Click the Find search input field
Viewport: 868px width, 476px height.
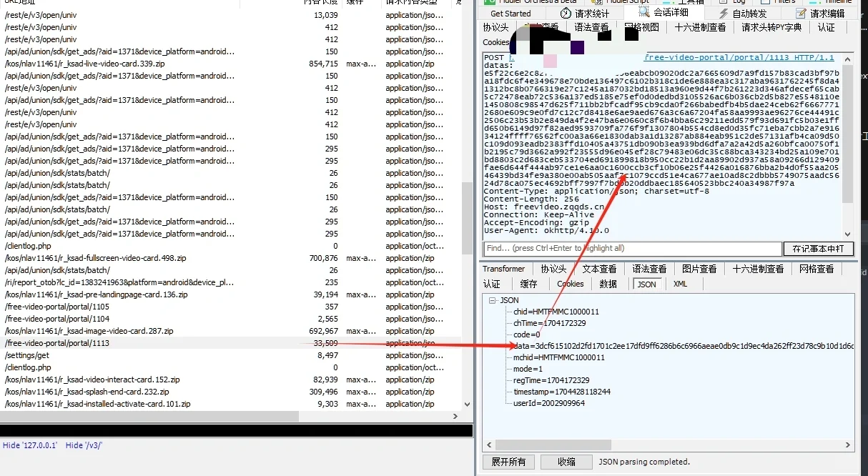click(629, 249)
